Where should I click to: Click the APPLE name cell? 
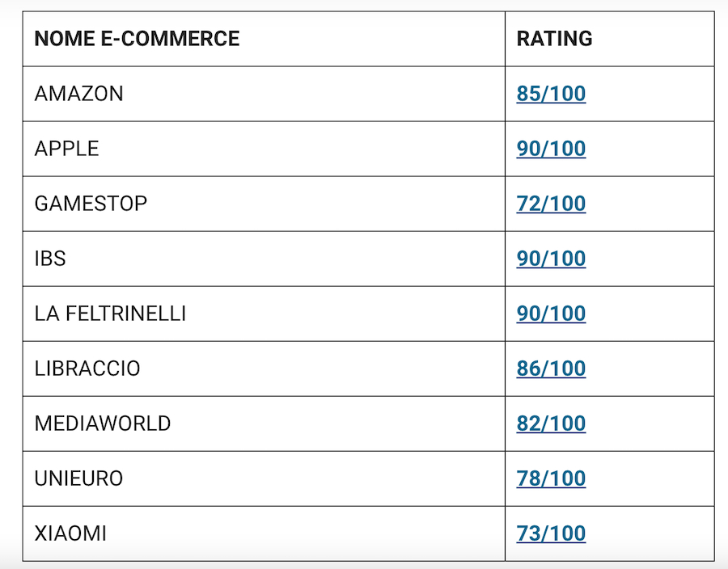click(67, 149)
